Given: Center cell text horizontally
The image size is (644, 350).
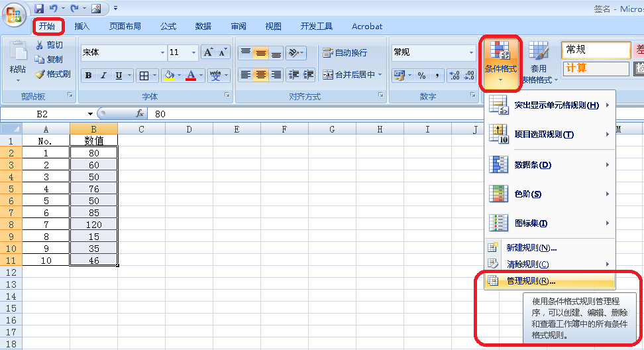Looking at the screenshot, I should click(x=261, y=75).
